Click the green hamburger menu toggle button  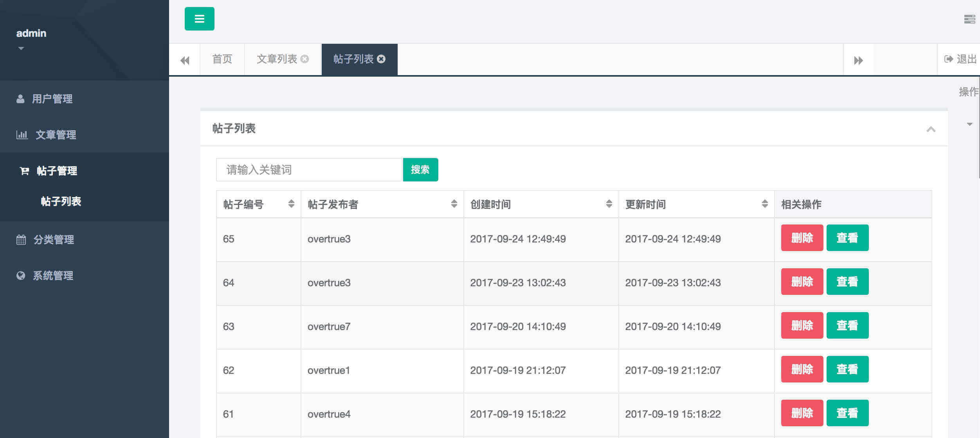click(x=199, y=19)
